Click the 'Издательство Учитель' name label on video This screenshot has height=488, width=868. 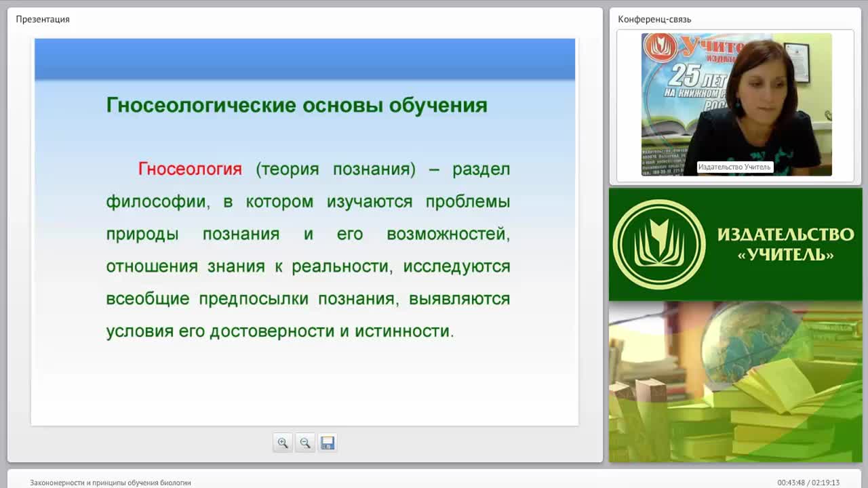(x=734, y=167)
